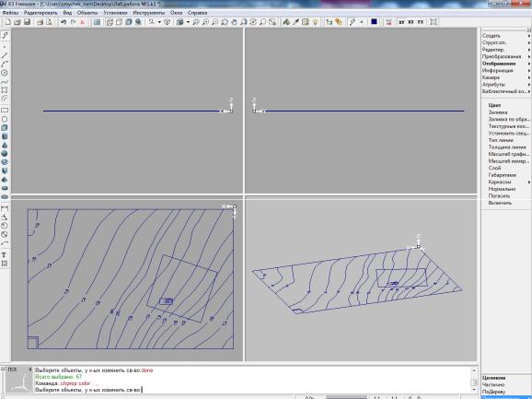Expand the Отображение side menu
This screenshot has width=532, height=399.
click(505, 64)
